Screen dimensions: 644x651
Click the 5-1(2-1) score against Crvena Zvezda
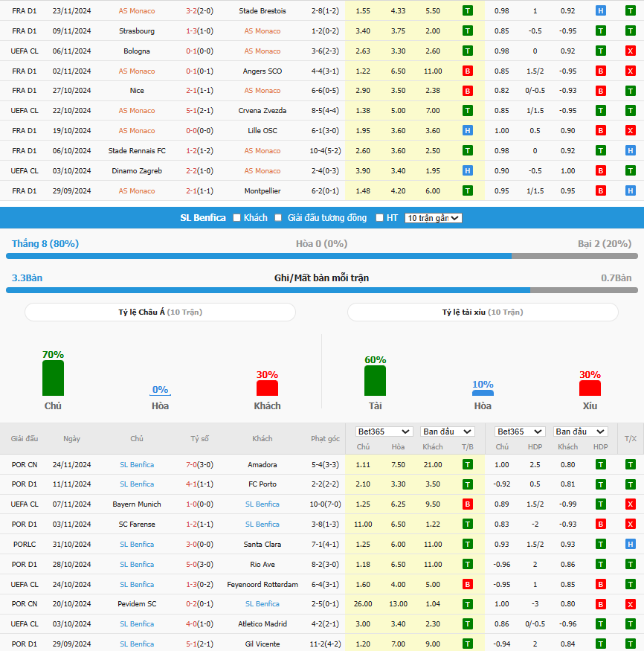pyautogui.click(x=199, y=111)
